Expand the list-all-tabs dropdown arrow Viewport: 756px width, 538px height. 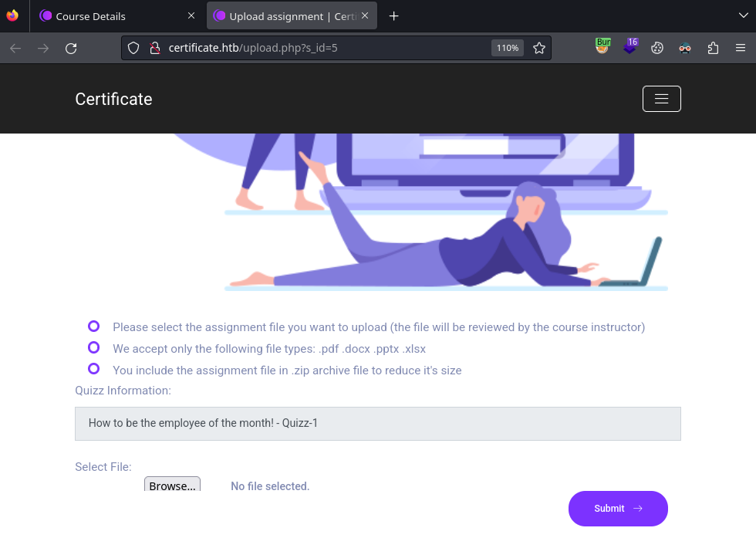pos(743,15)
